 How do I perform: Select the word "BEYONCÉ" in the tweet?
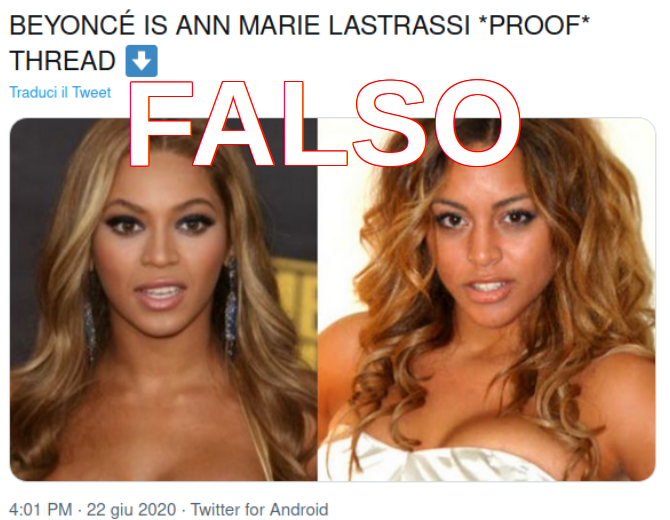tap(72, 25)
